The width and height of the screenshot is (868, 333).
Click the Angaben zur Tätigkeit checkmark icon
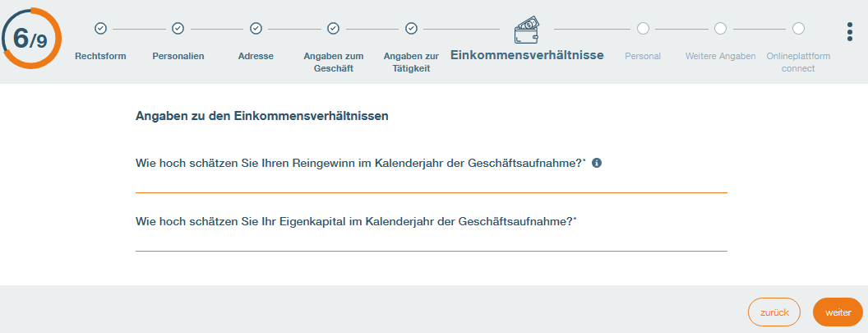411,29
